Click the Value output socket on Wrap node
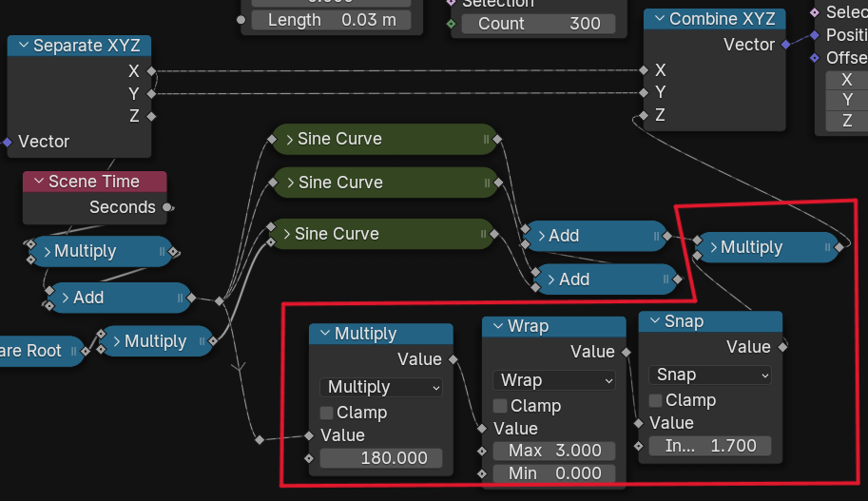This screenshot has height=501, width=868. [626, 352]
